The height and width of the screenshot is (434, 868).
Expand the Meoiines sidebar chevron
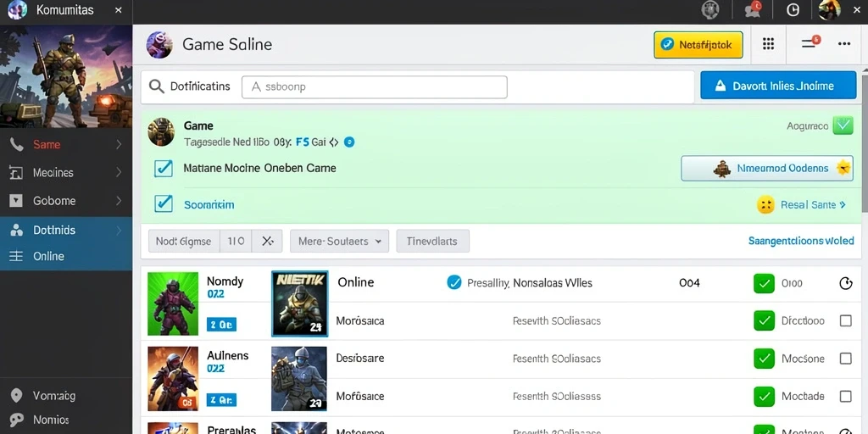tap(119, 173)
